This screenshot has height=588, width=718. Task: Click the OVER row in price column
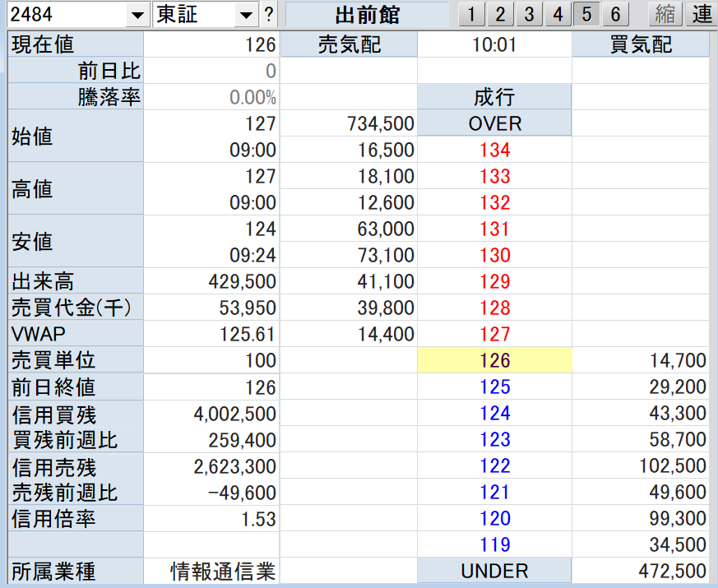coord(494,123)
